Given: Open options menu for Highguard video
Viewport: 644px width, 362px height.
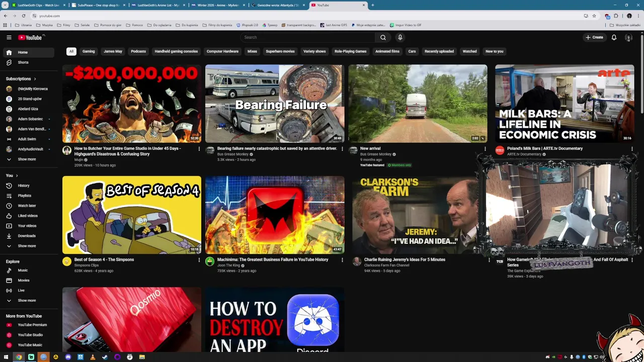Looking at the screenshot, I should (199, 149).
